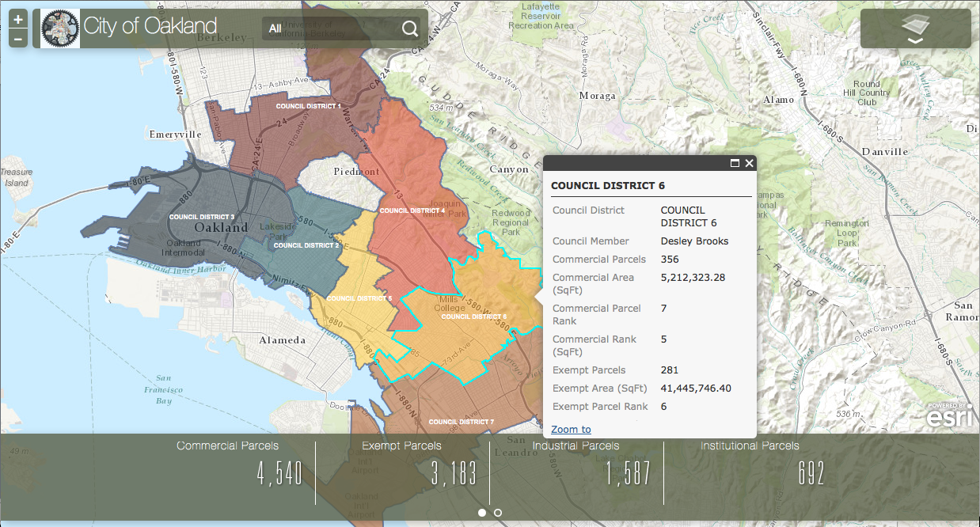This screenshot has height=527, width=980.
Task: Click council member name 'Desley Brooks'
Action: (695, 241)
